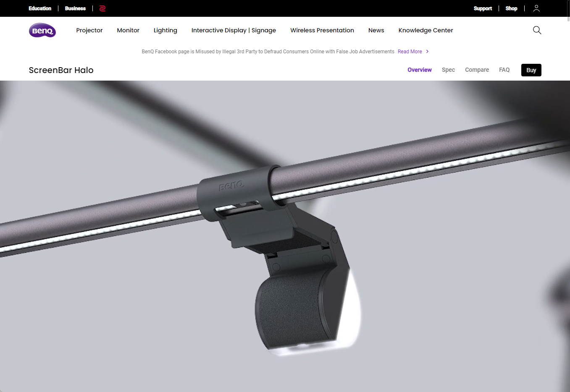Click the red ZOWIE brand icon
This screenshot has width=570, height=392.
tap(102, 8)
